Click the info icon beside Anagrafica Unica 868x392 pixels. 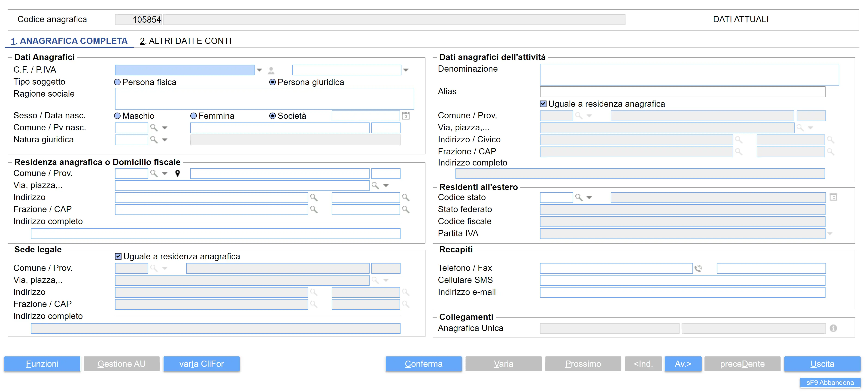pyautogui.click(x=833, y=328)
